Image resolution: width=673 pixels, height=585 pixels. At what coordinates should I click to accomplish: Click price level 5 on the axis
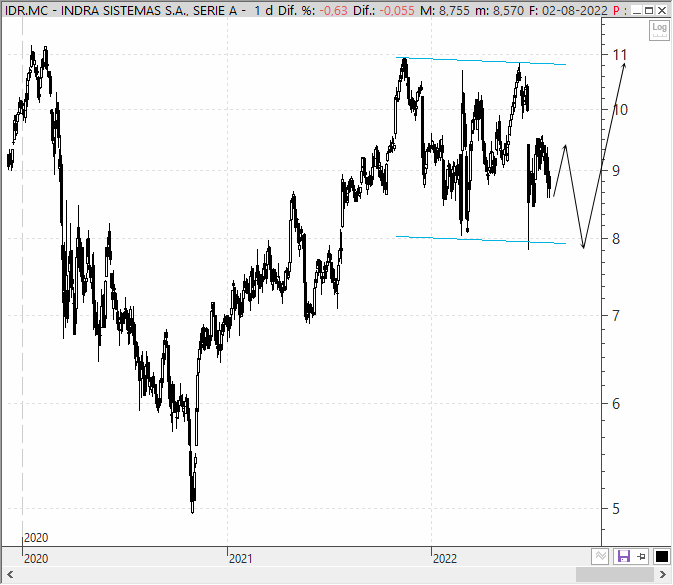point(616,509)
